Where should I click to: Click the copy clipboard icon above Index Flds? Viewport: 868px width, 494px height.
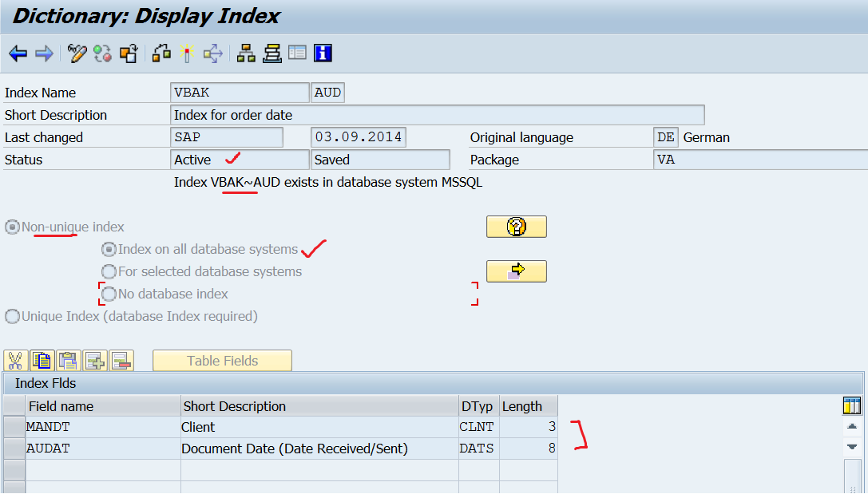(42, 360)
